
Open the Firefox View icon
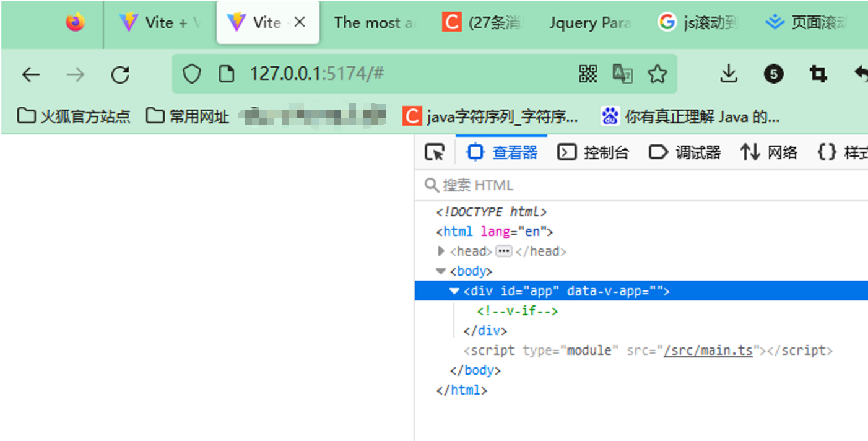[75, 23]
